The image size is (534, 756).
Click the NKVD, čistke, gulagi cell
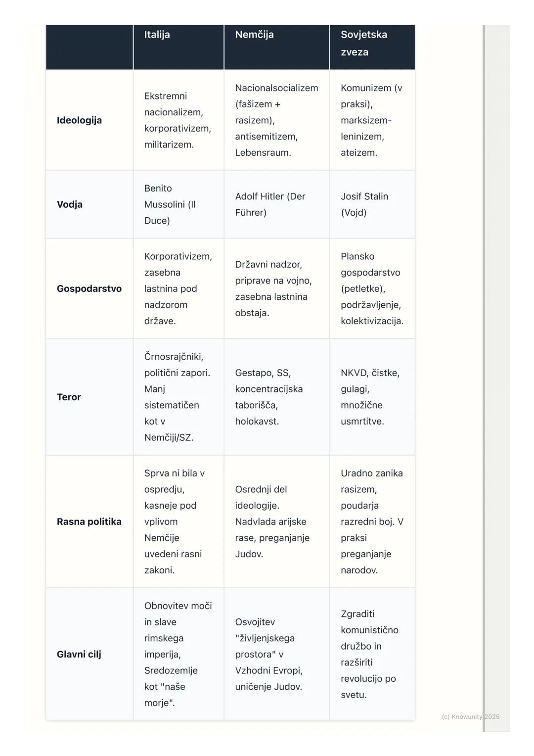pyautogui.click(x=370, y=397)
